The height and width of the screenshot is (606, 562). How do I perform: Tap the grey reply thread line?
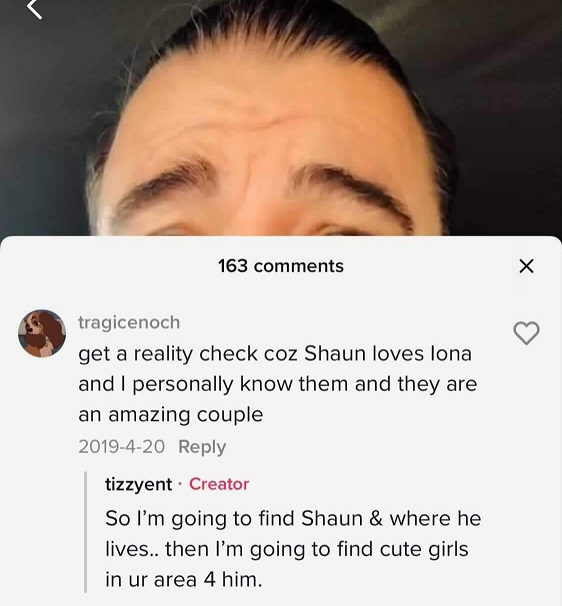(x=86, y=532)
